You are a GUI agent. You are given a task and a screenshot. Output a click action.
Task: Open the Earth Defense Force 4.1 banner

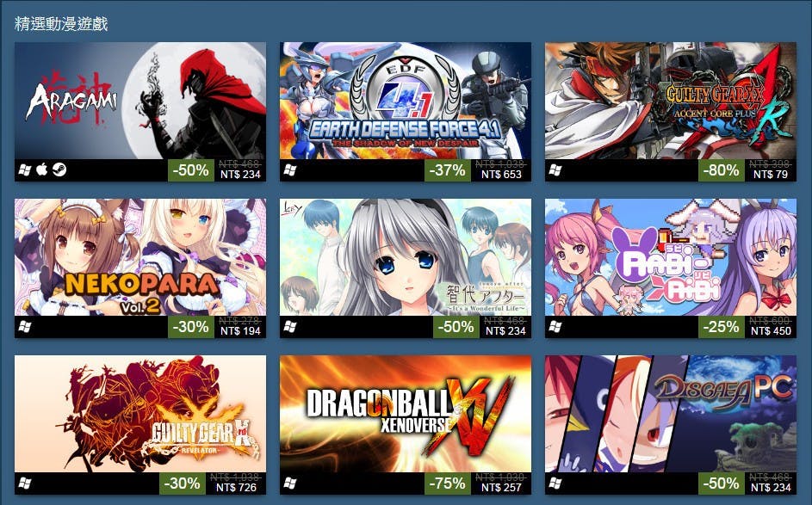pyautogui.click(x=406, y=101)
